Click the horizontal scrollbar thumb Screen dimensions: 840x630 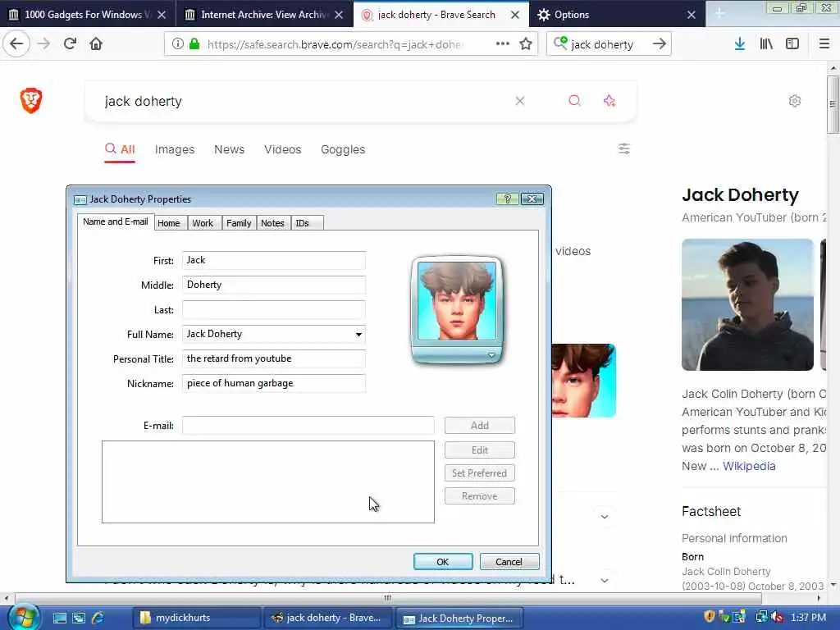388,597
